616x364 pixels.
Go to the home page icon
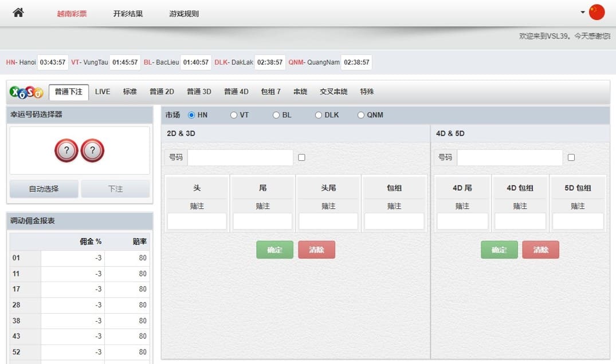click(18, 13)
